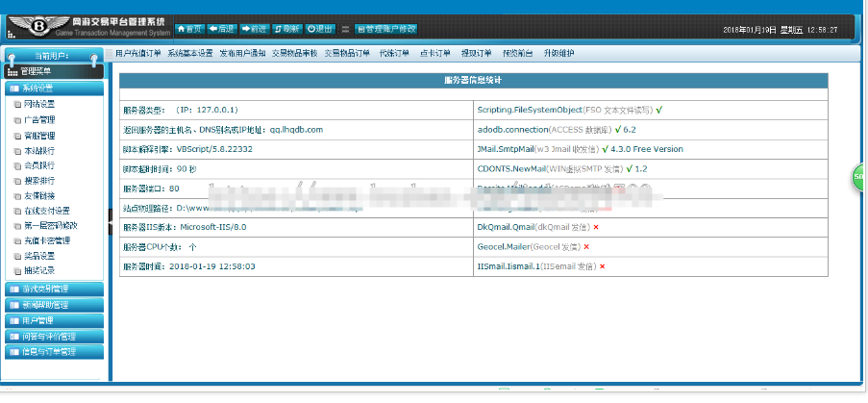
Task: Open the 用户充值订单 top menu item
Action: pos(138,53)
